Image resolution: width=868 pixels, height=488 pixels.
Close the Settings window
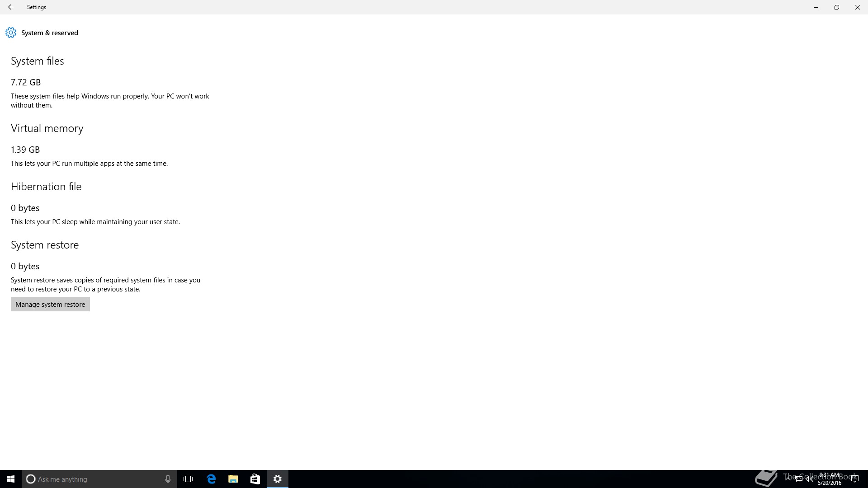(x=857, y=7)
